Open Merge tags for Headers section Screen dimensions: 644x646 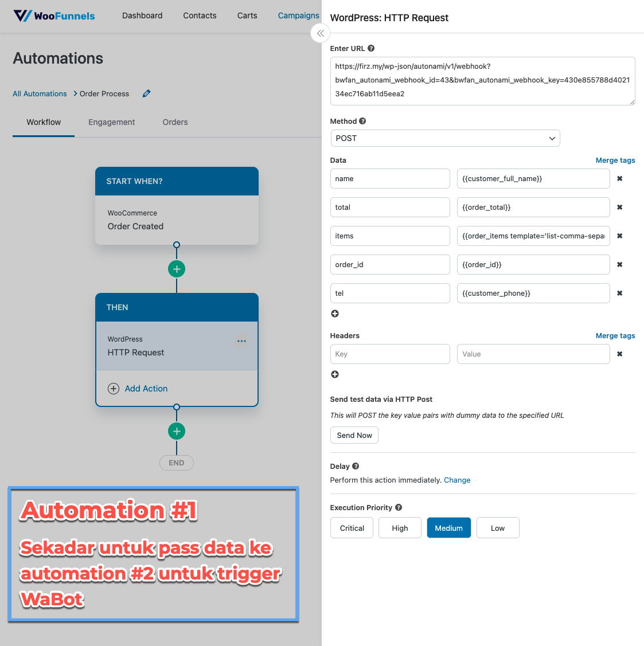pyautogui.click(x=615, y=336)
